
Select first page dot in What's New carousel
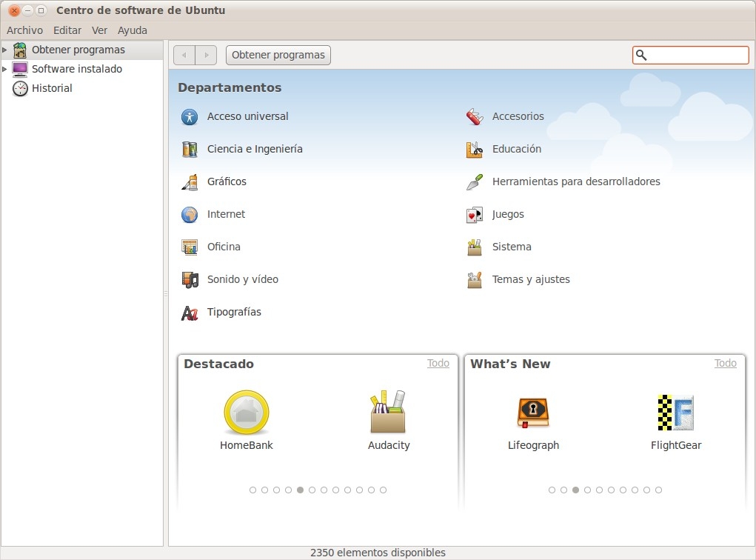(x=552, y=490)
